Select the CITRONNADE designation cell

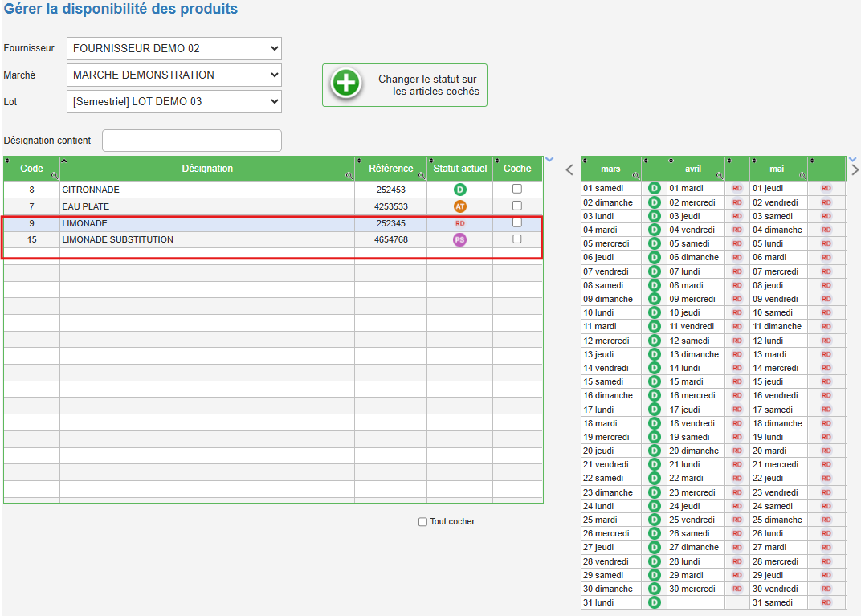207,190
